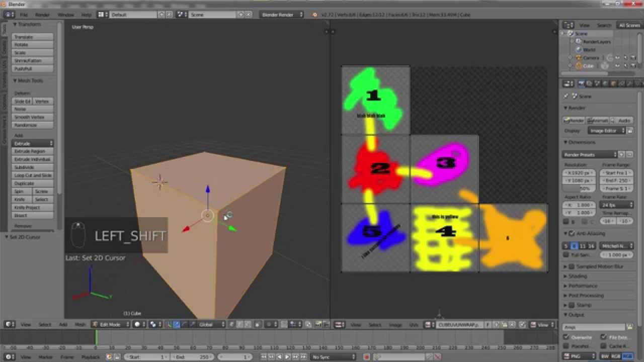Open the PNG file format dropdown
Image resolution: width=644 pixels, height=362 pixels.
click(580, 356)
